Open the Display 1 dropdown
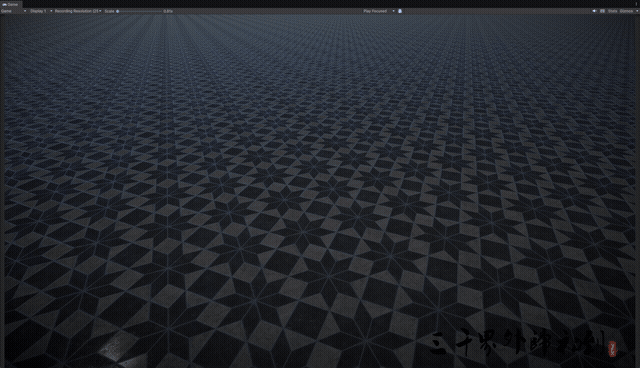The height and width of the screenshot is (368, 640). tap(41, 11)
